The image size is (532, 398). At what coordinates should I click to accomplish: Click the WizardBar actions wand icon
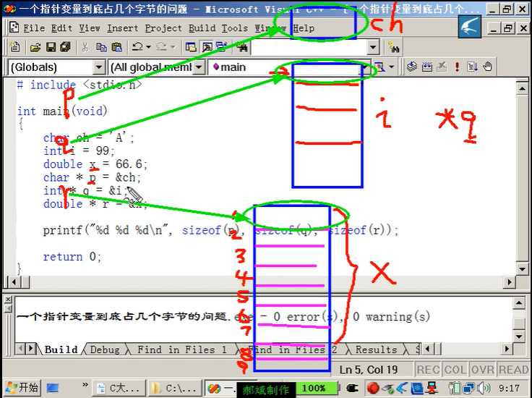(379, 67)
